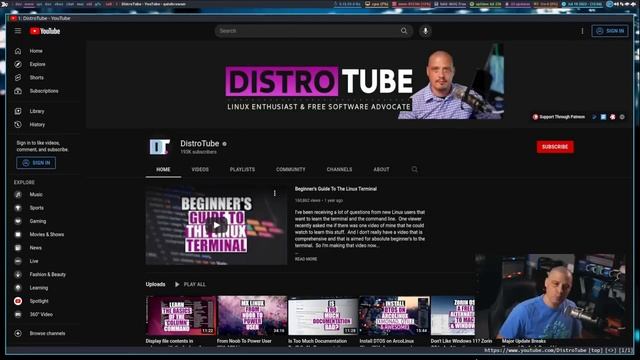Click SIGN IN button in sidebar
Viewport: 640px width, 360px height.
[x=36, y=163]
